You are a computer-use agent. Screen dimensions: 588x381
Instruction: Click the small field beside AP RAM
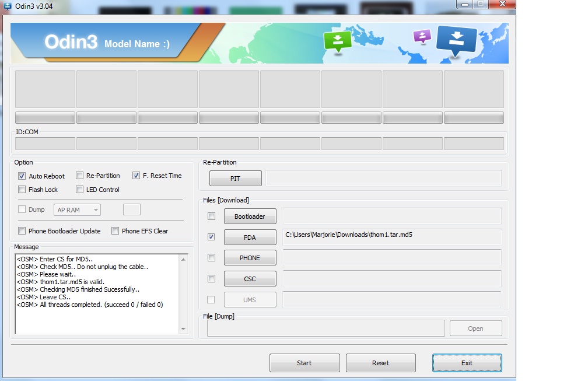(x=132, y=209)
